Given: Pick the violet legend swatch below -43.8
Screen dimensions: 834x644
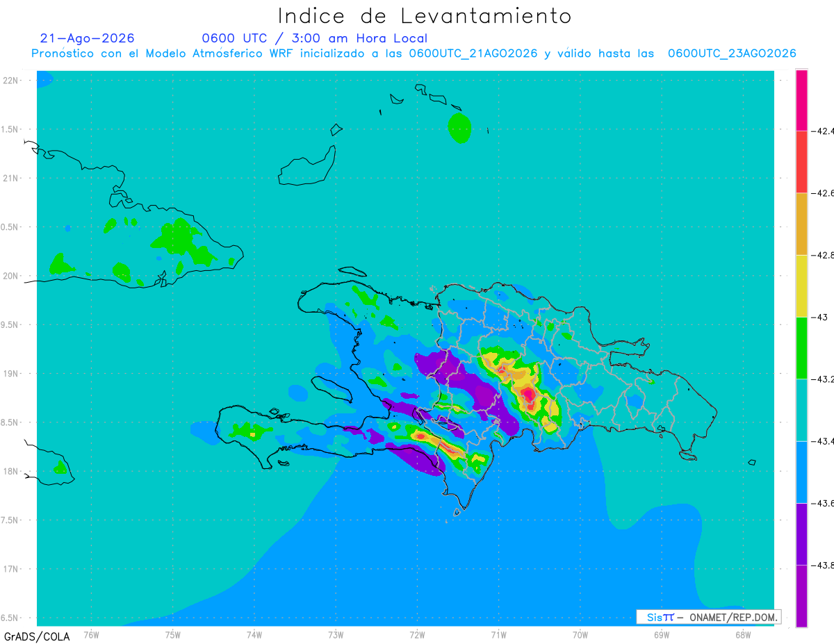Looking at the screenshot, I should pos(801,596).
